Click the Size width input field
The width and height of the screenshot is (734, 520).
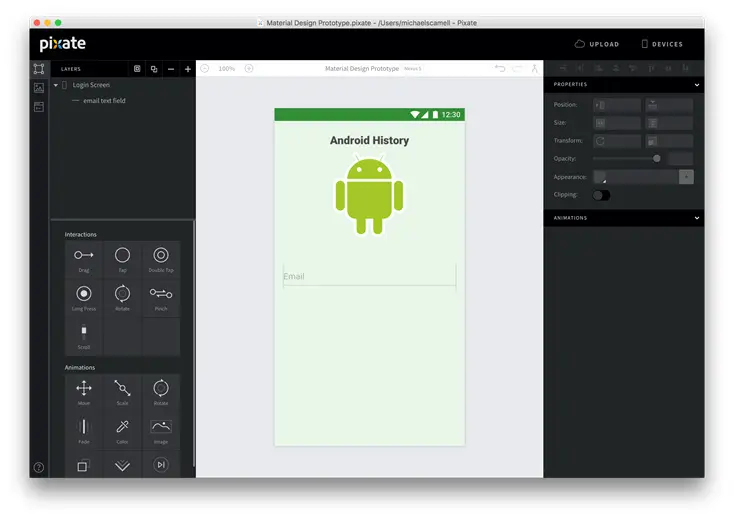[x=617, y=123]
